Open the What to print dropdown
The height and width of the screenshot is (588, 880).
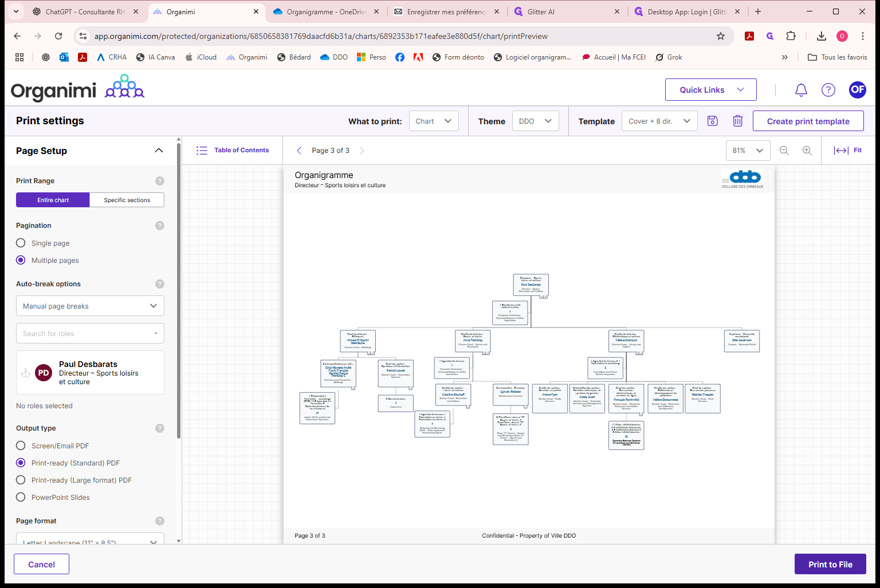(x=434, y=121)
